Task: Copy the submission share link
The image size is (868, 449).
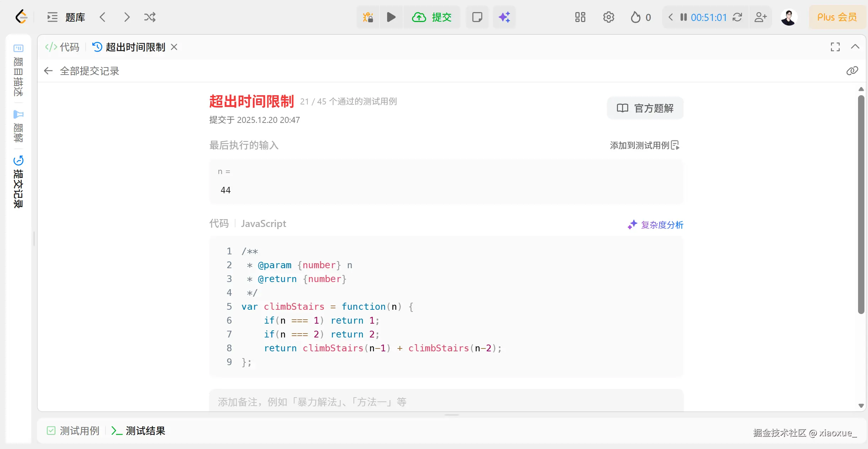Action: tap(852, 70)
